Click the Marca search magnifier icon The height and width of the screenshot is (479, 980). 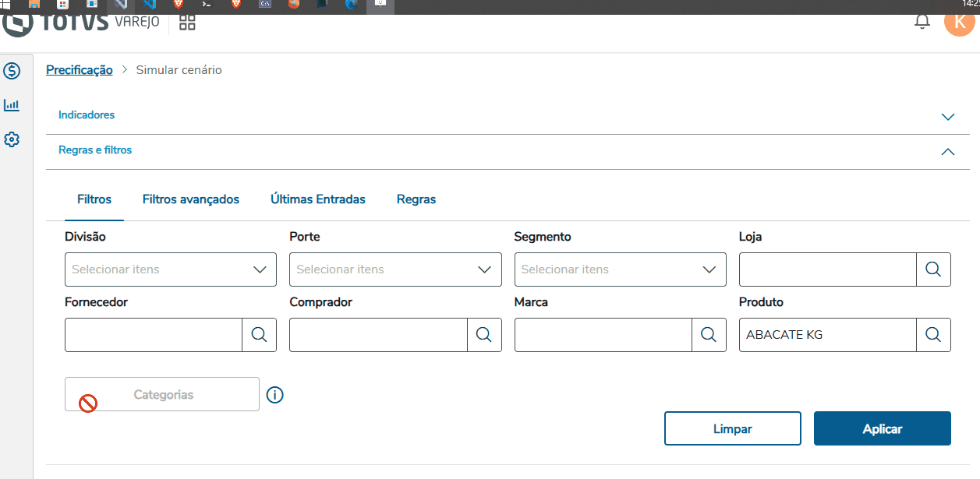709,335
